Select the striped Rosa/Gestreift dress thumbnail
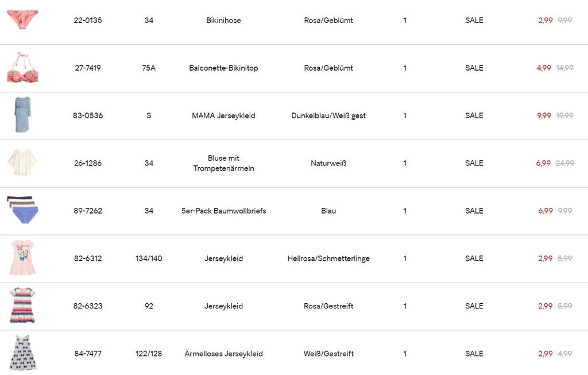 (22, 306)
